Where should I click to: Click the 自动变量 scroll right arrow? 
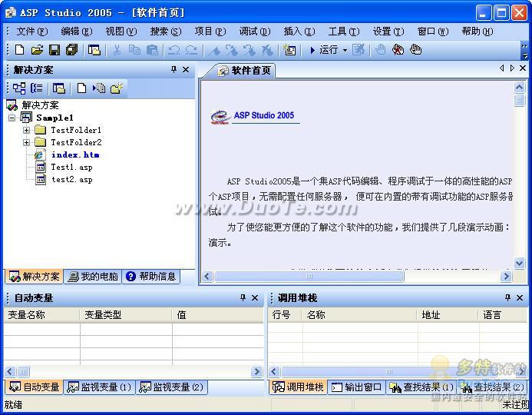pyautogui.click(x=257, y=371)
